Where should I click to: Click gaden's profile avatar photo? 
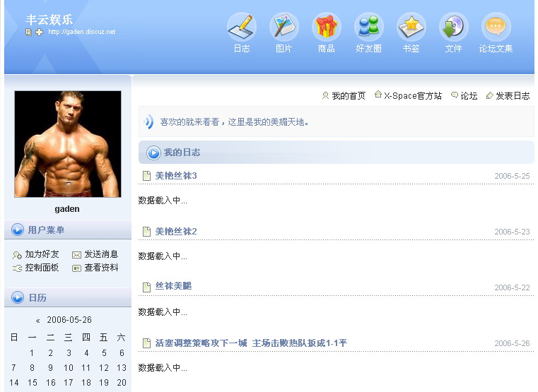(x=68, y=144)
